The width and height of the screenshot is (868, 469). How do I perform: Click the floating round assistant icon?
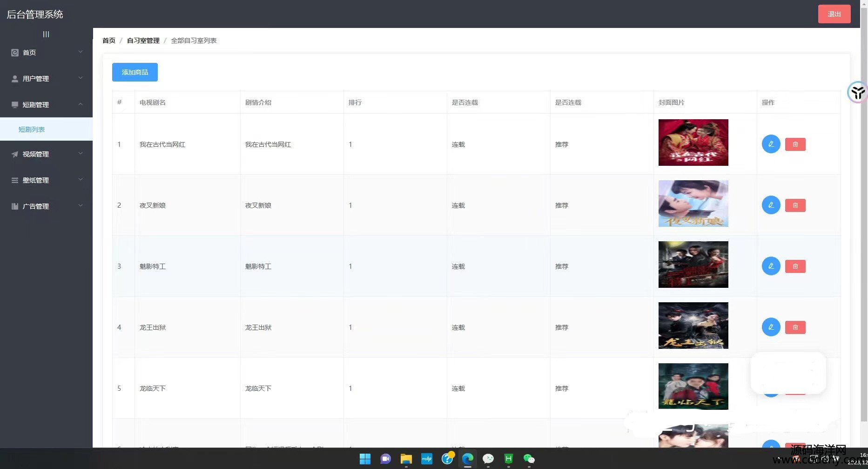coord(857,92)
